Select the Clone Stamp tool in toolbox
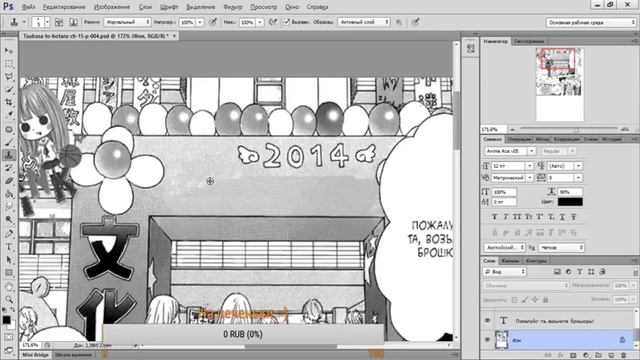The width and height of the screenshot is (640, 360). point(9,155)
